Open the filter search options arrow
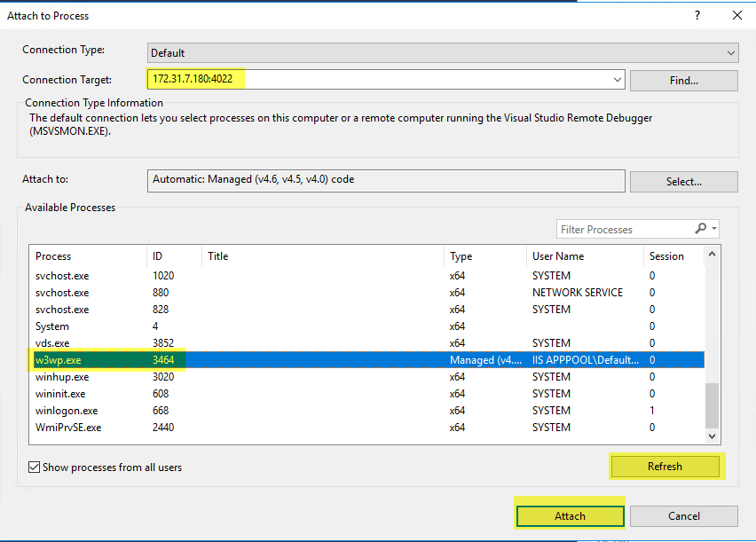The width and height of the screenshot is (756, 542). 713,229
